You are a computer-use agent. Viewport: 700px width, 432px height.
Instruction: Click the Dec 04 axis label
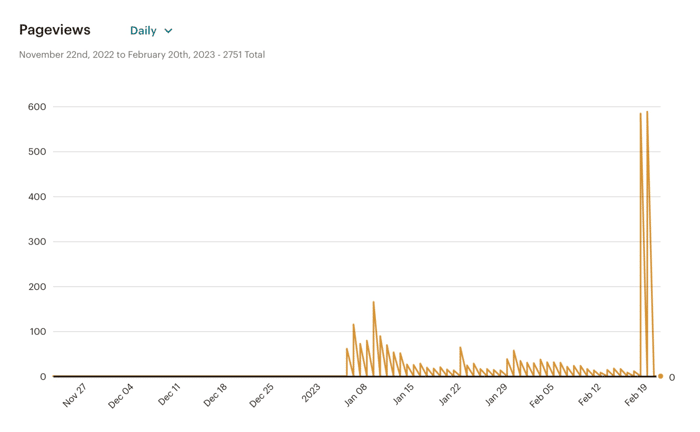(x=121, y=396)
